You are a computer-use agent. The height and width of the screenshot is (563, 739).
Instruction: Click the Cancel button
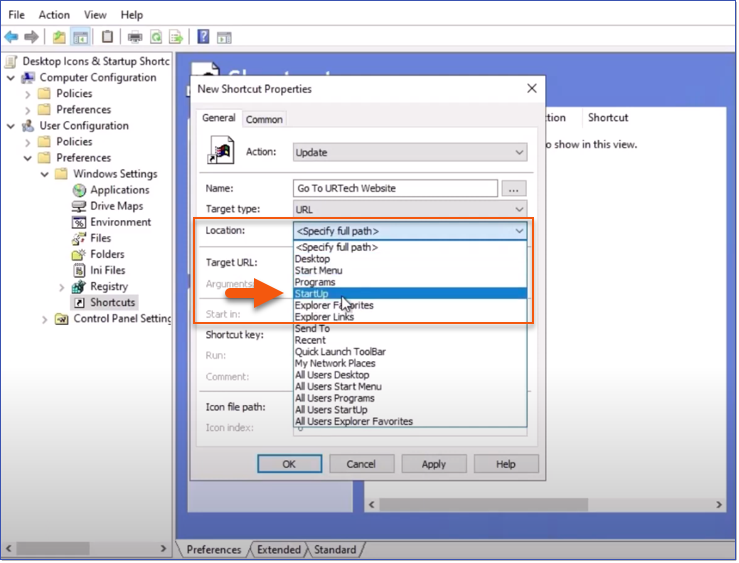pyautogui.click(x=361, y=464)
